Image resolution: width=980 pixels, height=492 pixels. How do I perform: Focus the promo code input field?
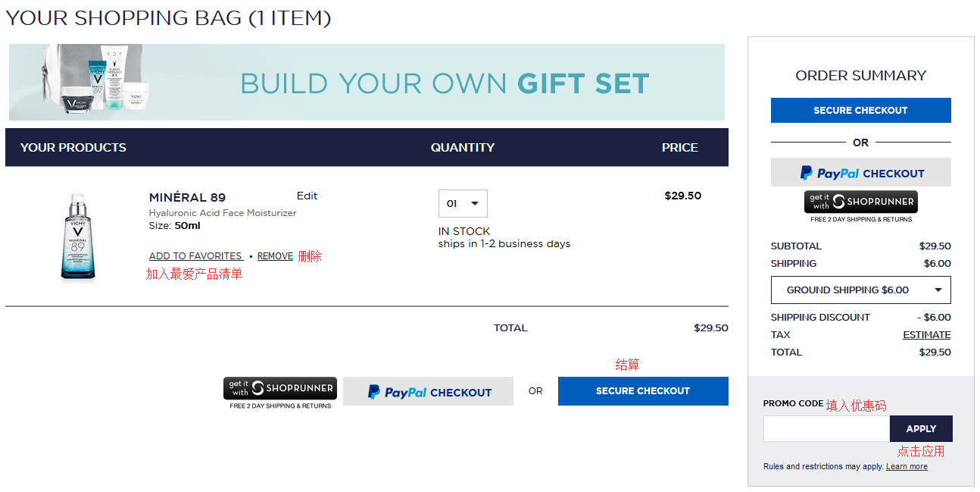point(826,429)
